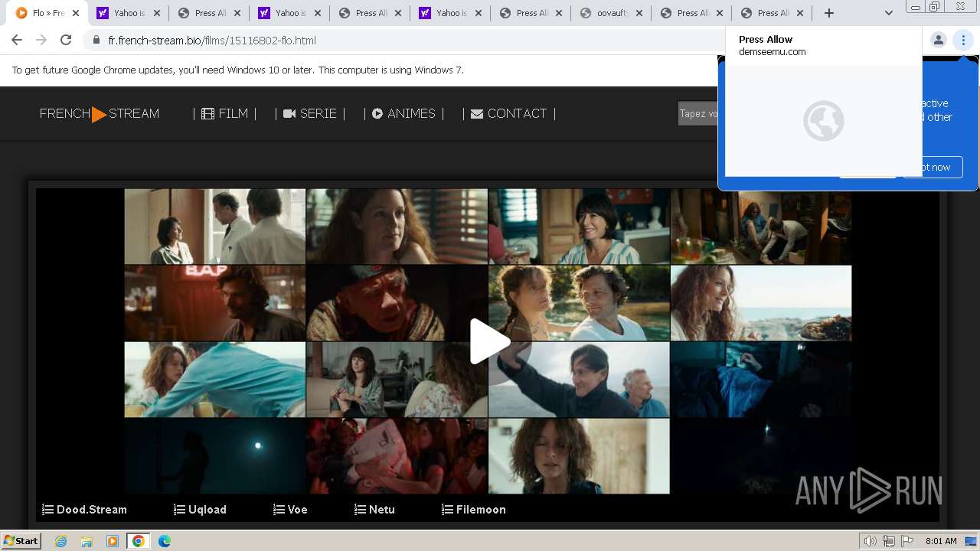Click the BAR neon sign thumbnail
This screenshot has width=980, height=551.
214,303
